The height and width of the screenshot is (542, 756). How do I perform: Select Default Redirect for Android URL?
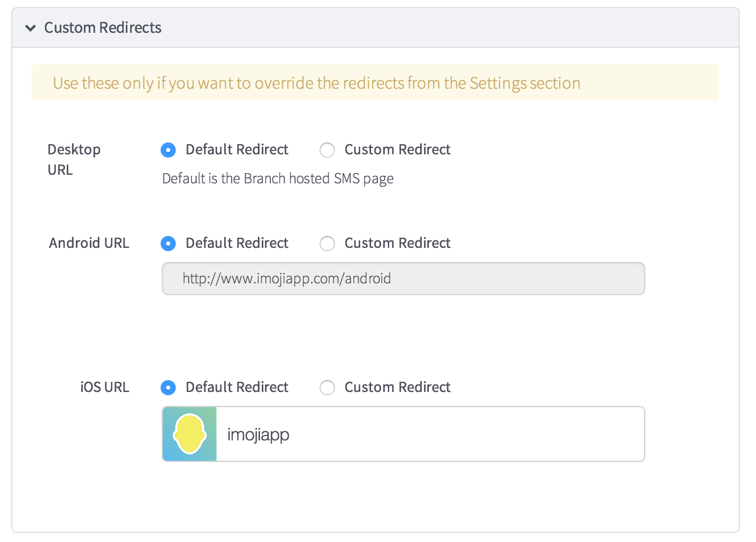coord(168,244)
